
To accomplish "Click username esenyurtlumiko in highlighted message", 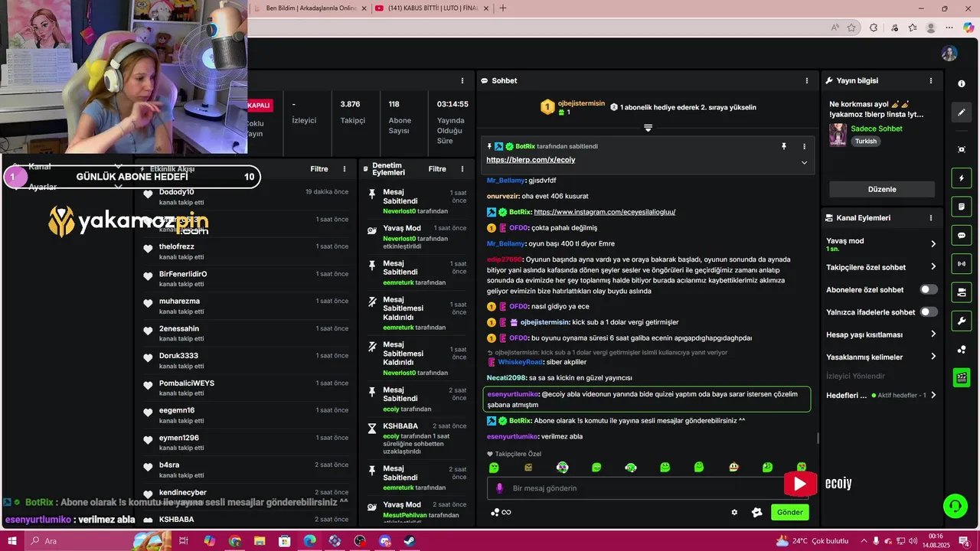I will pos(513,394).
